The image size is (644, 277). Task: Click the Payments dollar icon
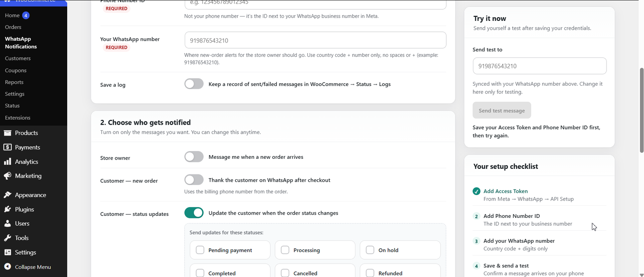tap(7, 147)
